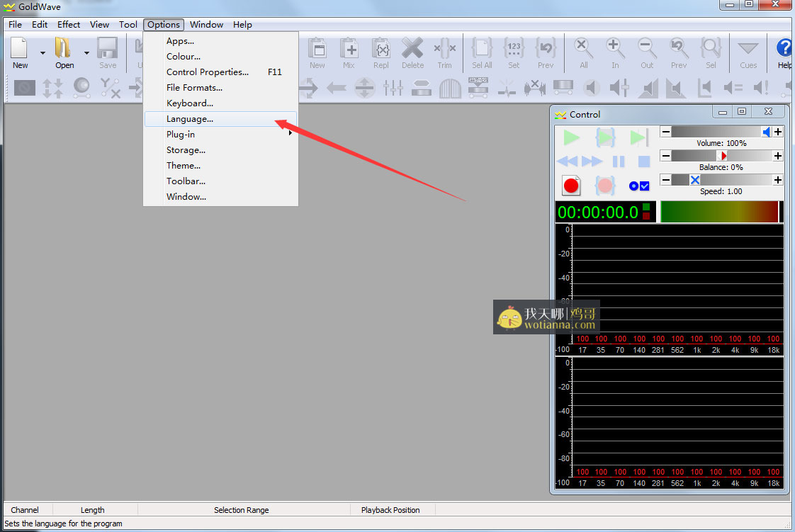Click the equalizer sliders effect icon

393,88
